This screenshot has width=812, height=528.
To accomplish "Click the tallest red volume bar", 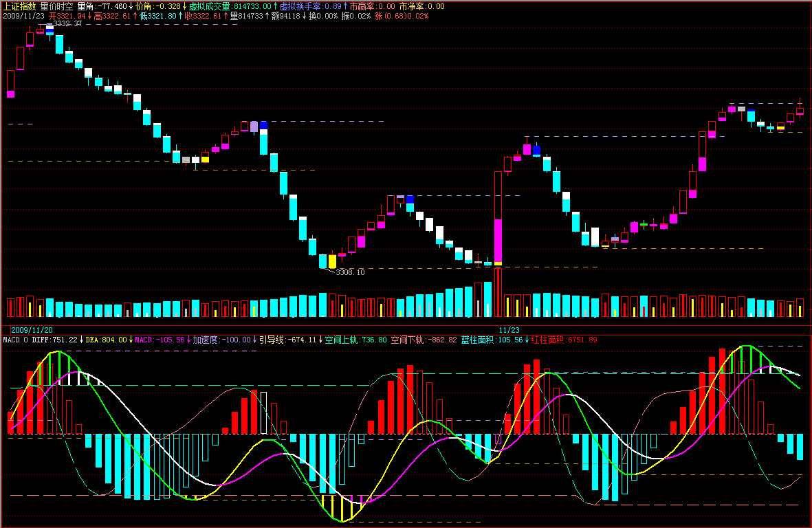I will 498,292.
